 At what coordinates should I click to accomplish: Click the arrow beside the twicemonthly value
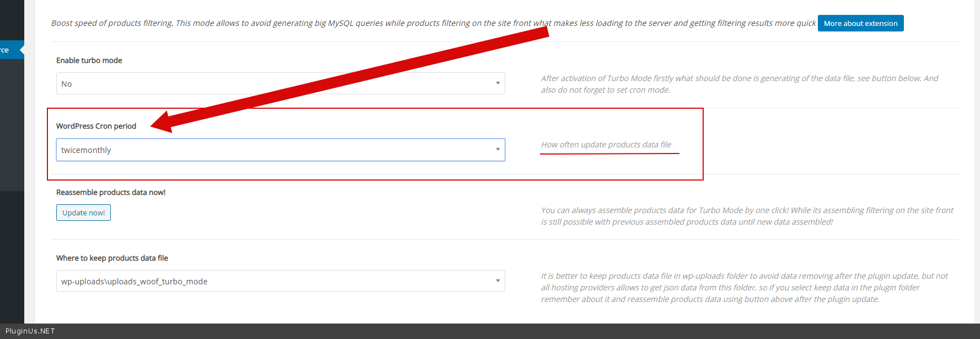click(x=497, y=150)
